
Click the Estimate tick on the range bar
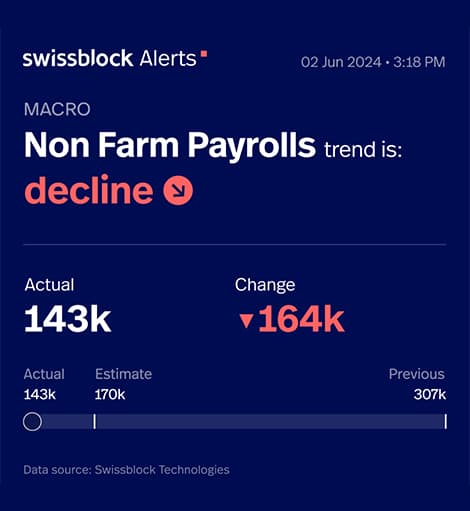click(x=95, y=421)
